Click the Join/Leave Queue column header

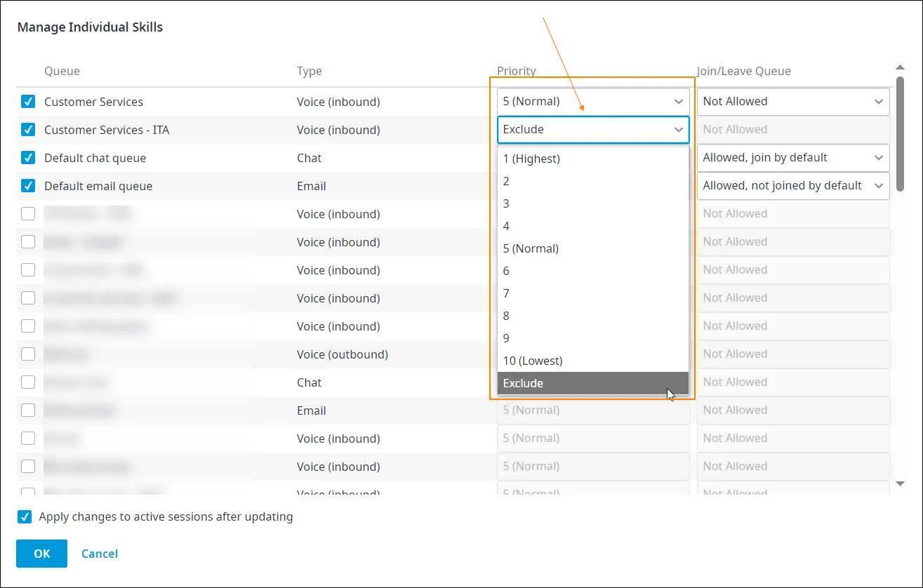[744, 71]
